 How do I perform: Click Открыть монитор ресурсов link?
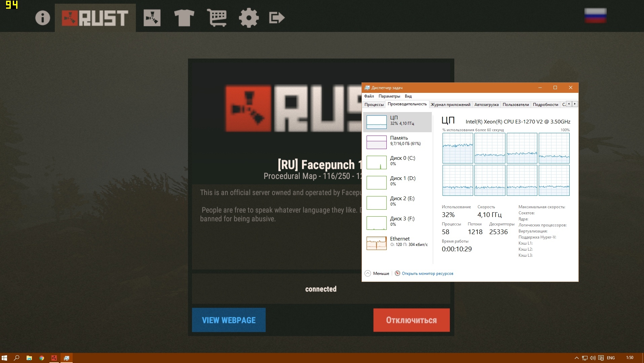(x=427, y=274)
